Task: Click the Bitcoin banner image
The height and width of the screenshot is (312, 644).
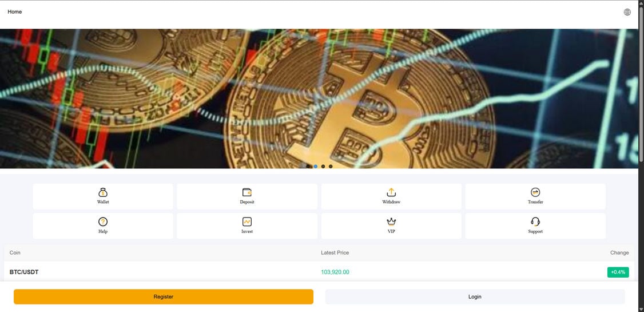Action: coord(319,98)
